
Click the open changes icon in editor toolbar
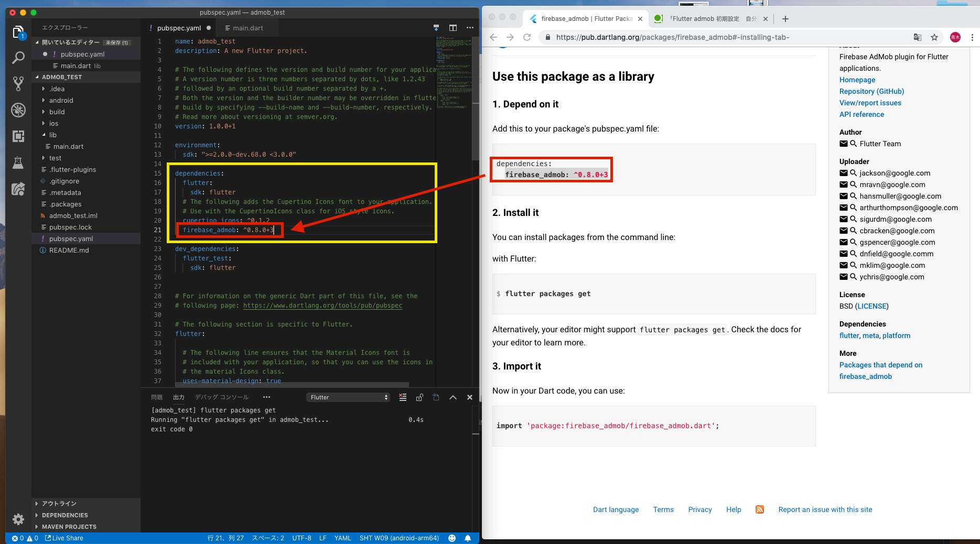click(436, 28)
